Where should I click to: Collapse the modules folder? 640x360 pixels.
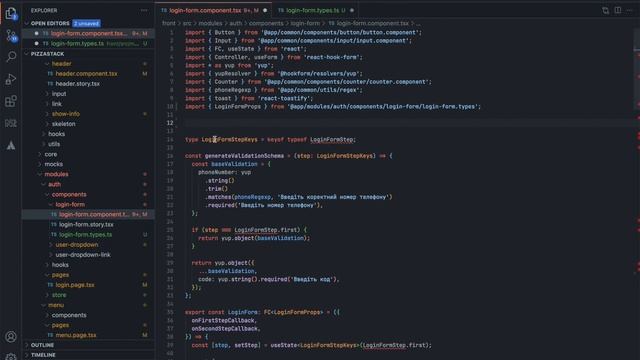click(x=56, y=174)
